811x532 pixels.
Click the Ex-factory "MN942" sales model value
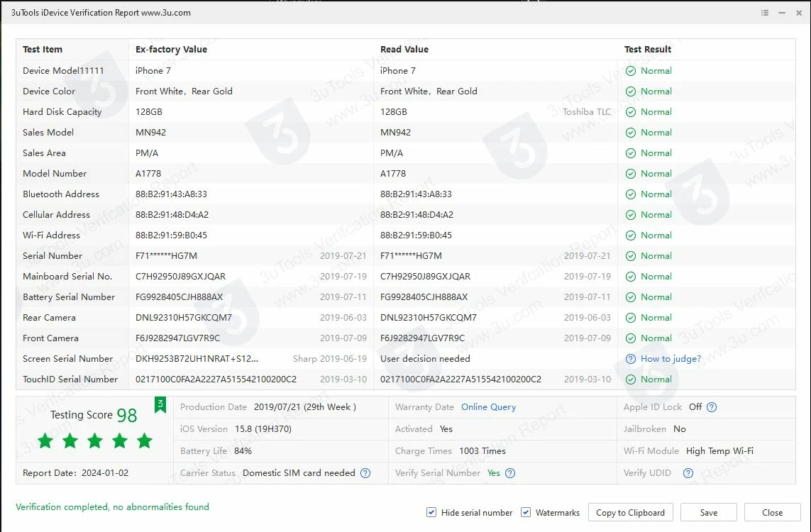[151, 133]
